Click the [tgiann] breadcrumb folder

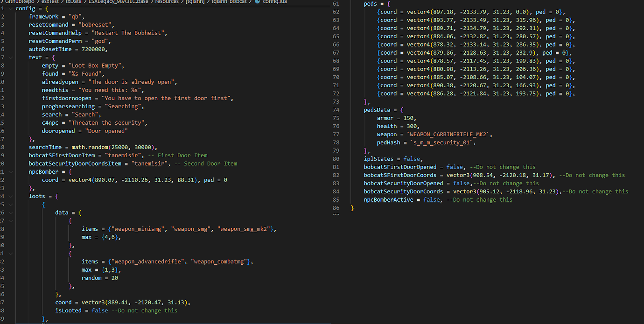tap(196, 2)
